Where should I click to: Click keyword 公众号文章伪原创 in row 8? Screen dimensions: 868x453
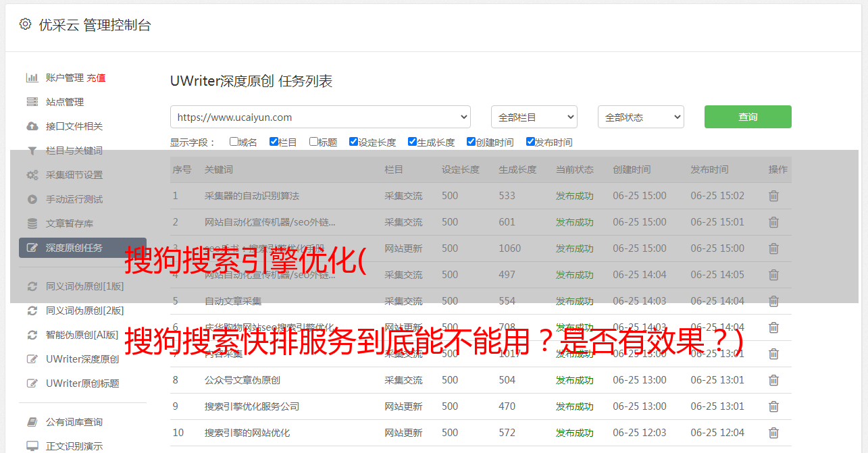click(x=242, y=380)
